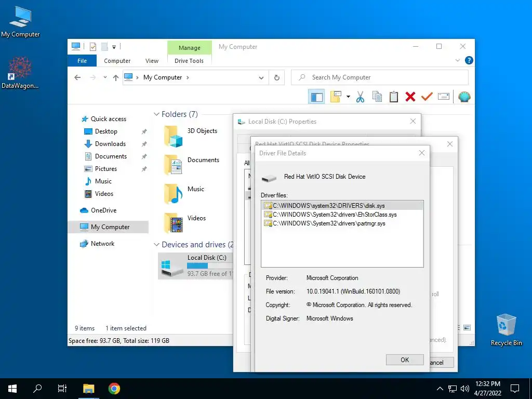Select the Videos folder in file list
The height and width of the screenshot is (399, 532).
185,222
